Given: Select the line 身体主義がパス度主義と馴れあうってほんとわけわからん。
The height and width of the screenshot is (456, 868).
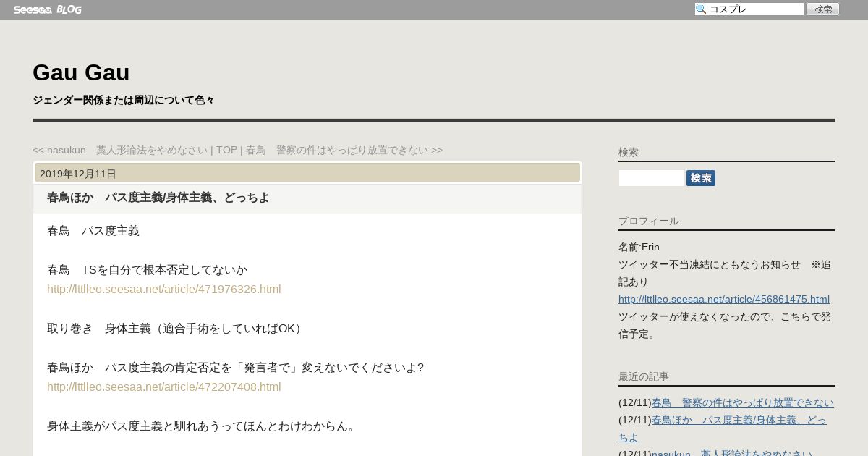Looking at the screenshot, I should [x=203, y=426].
